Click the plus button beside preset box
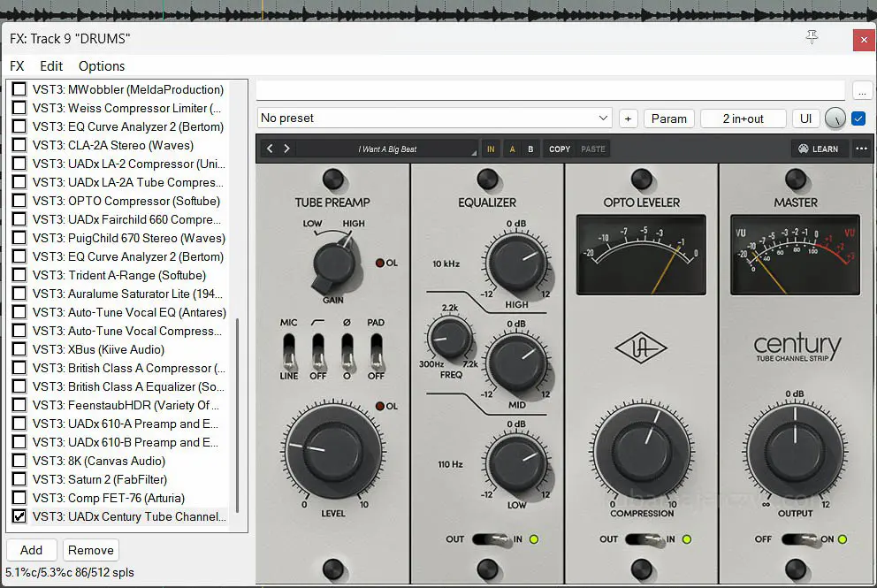 click(629, 118)
